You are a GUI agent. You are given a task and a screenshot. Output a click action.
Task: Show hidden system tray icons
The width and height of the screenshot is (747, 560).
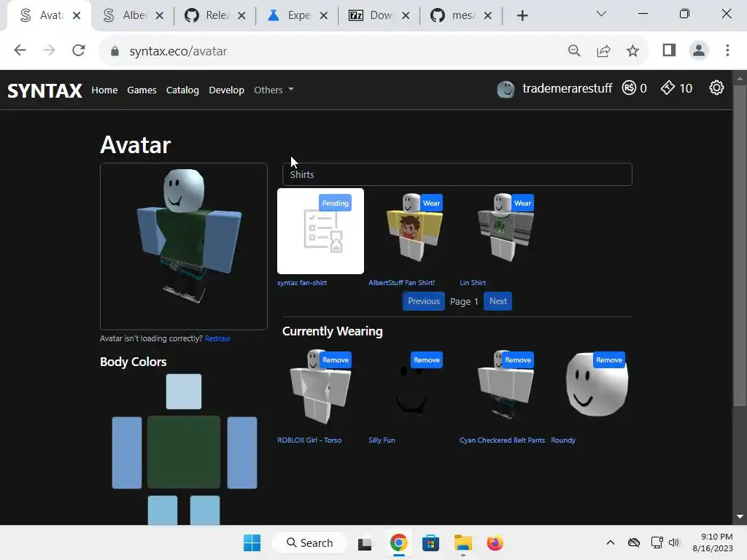[x=611, y=542]
